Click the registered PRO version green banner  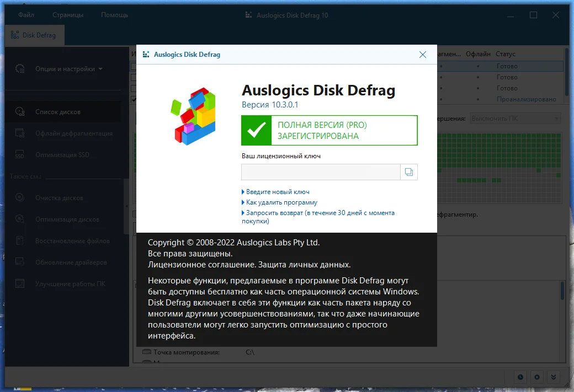329,130
